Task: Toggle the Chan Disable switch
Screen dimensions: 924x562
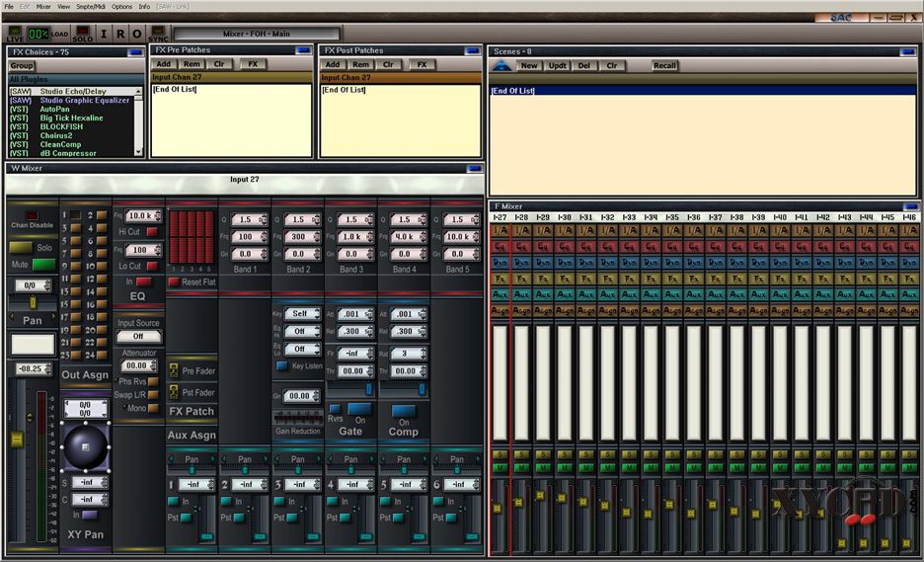Action: 32,215
